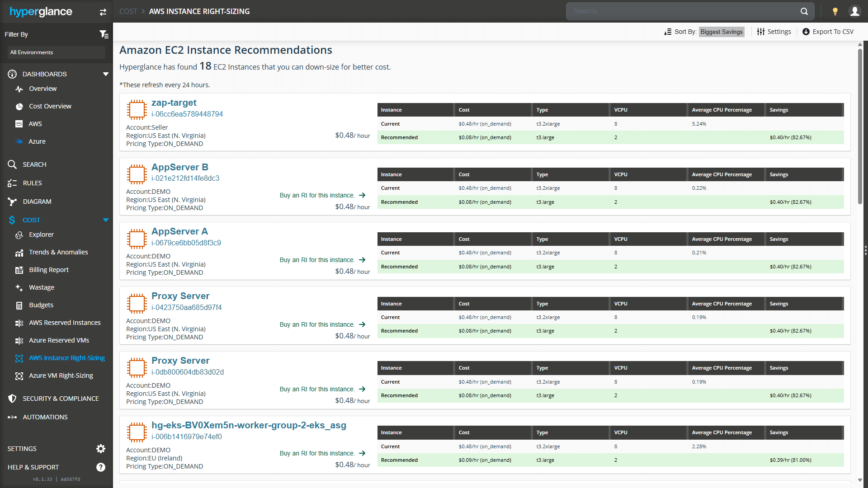The height and width of the screenshot is (488, 868).
Task: Click the COST breadcrumb
Action: 128,11
